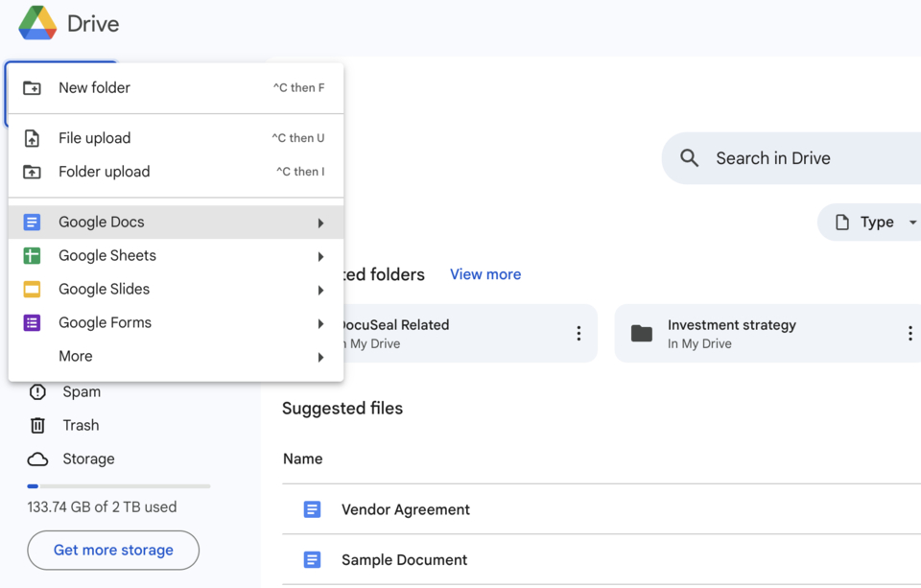The width and height of the screenshot is (921, 588).
Task: Open more options for Investment strategy folder
Action: [x=909, y=333]
